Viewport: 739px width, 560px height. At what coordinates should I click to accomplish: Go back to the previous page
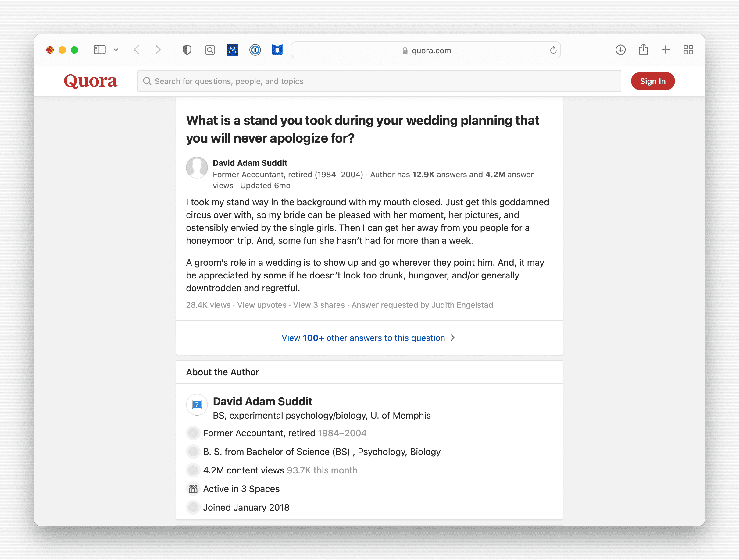(137, 50)
